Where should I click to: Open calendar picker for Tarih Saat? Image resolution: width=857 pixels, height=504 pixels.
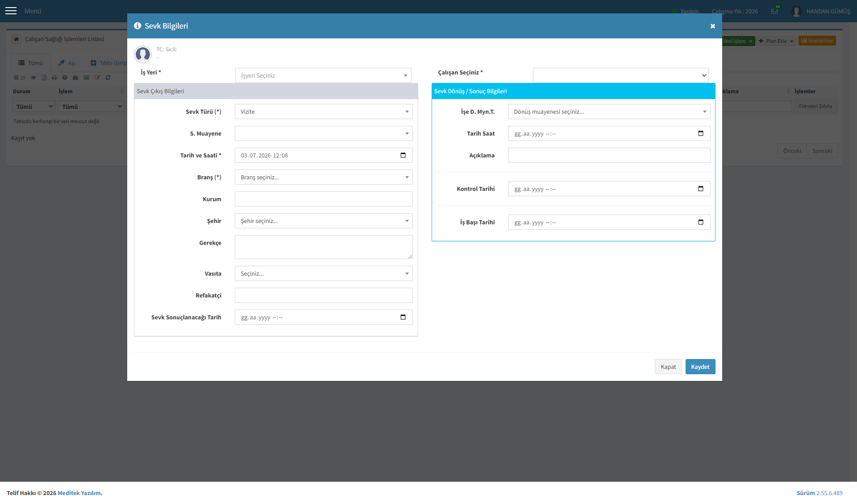click(701, 133)
